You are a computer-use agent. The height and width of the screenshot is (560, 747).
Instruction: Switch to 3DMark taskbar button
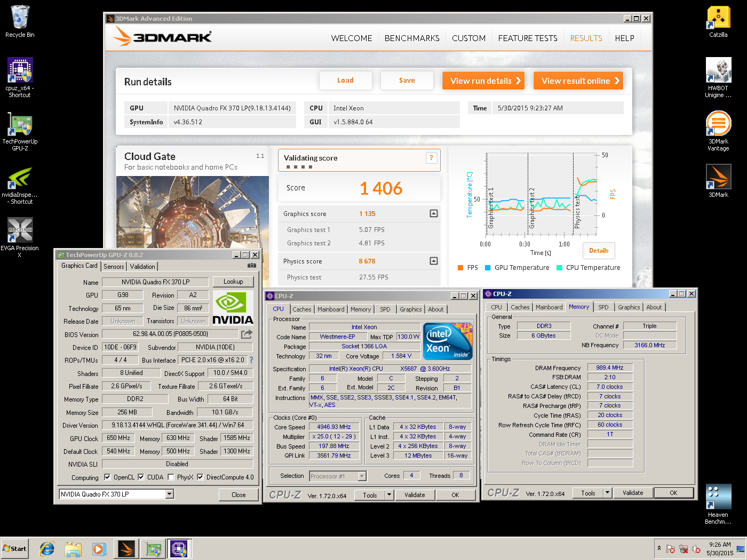point(126,549)
